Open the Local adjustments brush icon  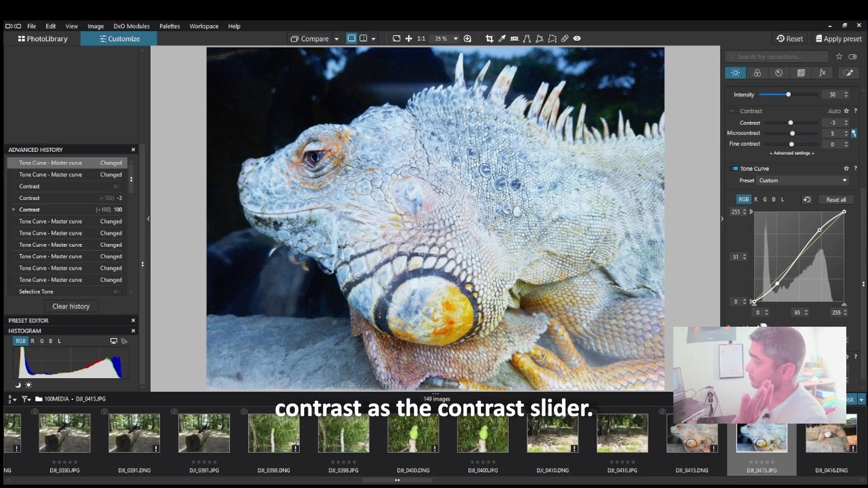[848, 73]
